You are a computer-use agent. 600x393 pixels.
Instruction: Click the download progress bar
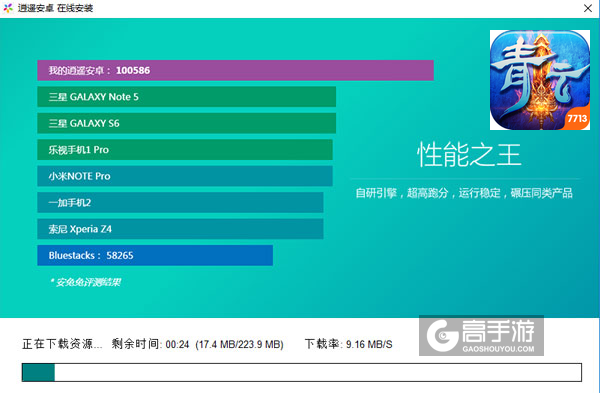[302, 372]
